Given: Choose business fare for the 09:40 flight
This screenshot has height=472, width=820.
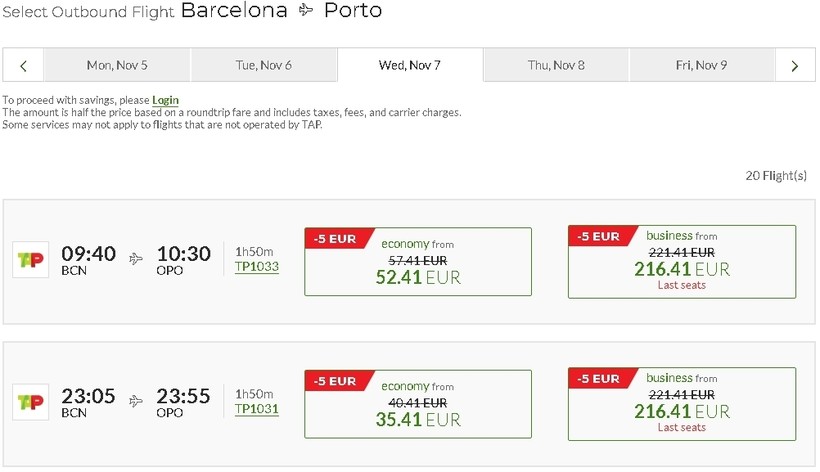Looking at the screenshot, I should pos(682,262).
